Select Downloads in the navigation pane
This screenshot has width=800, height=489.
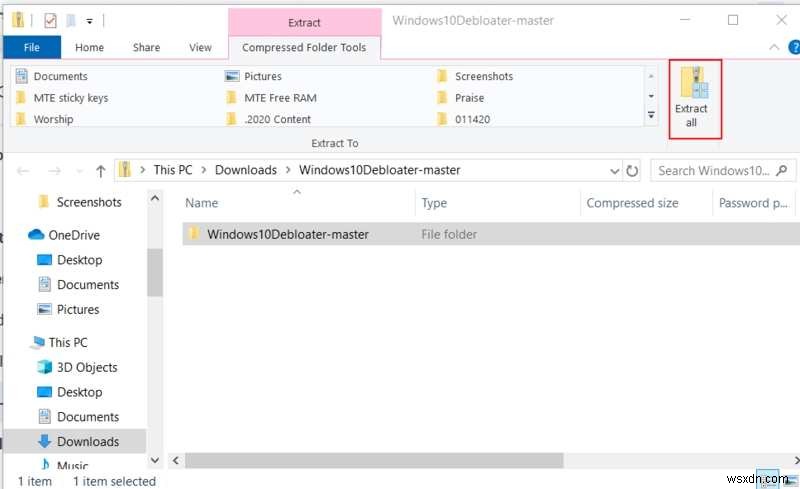click(74, 441)
